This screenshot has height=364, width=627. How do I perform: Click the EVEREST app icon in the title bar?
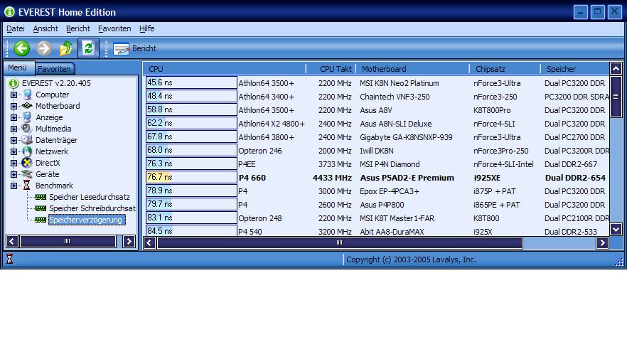pos(10,12)
